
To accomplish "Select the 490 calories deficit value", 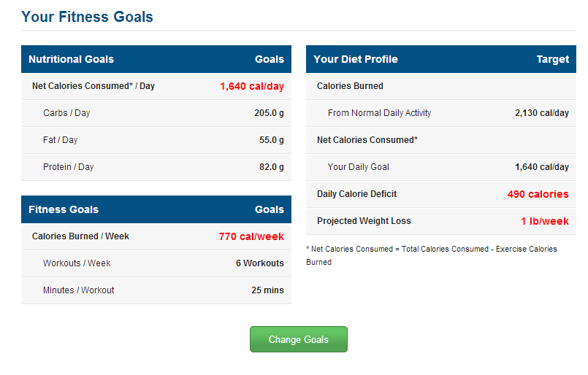I will [x=538, y=194].
